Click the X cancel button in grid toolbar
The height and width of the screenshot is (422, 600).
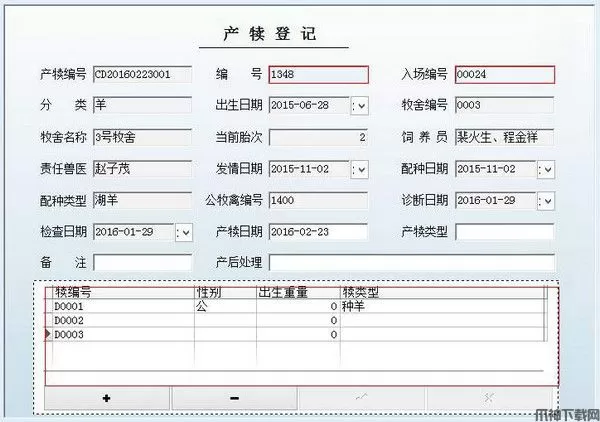coord(489,398)
